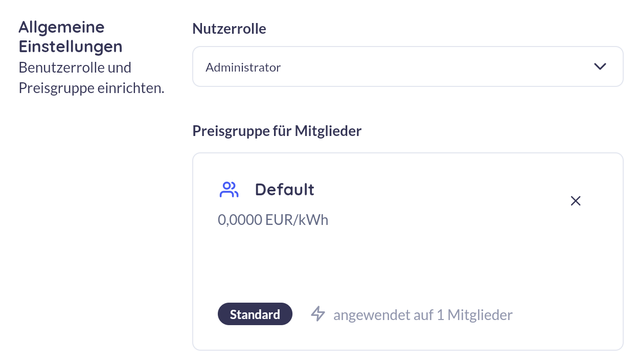Click the EUR/kWh unit in the price
The image size is (637, 364).
click(297, 220)
